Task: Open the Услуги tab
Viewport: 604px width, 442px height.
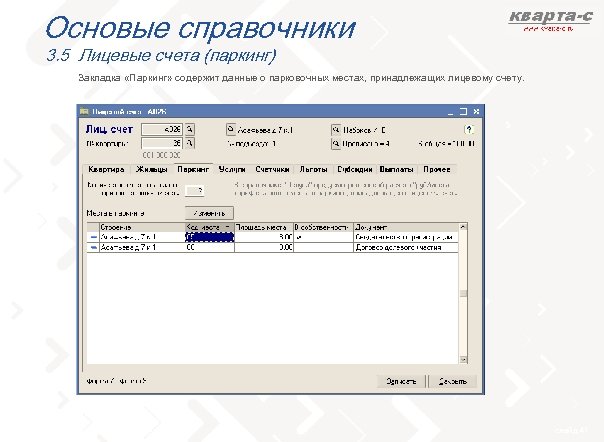Action: 232,169
